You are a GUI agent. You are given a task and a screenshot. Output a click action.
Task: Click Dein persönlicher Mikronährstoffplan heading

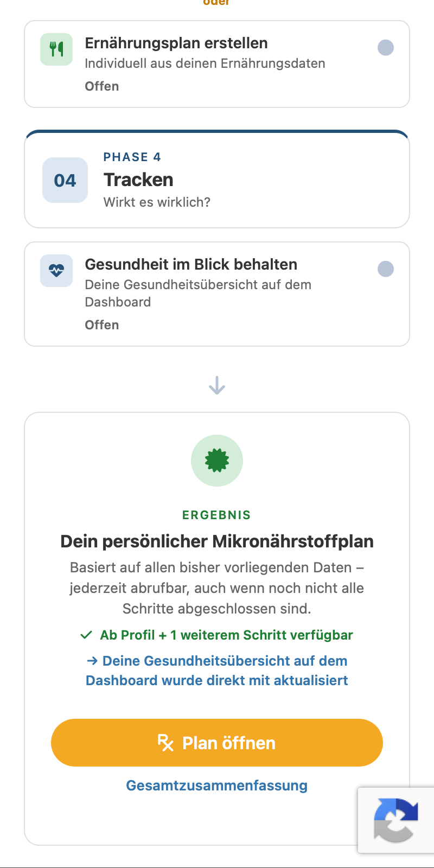click(x=217, y=541)
